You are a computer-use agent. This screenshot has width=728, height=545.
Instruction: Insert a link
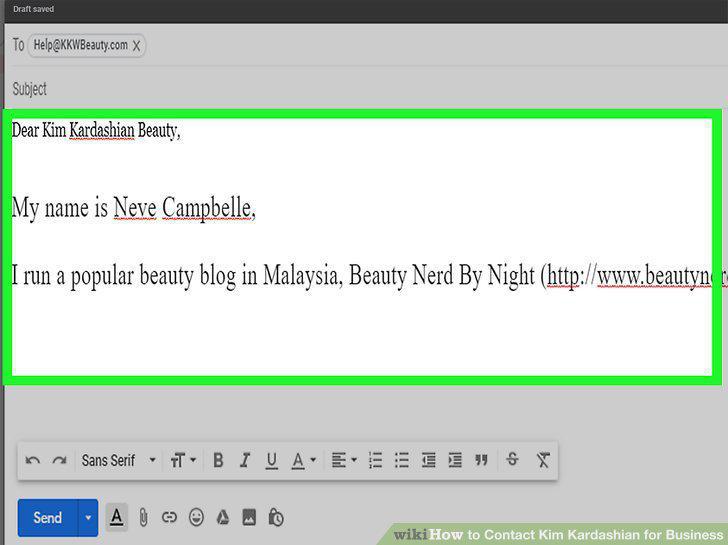pos(169,517)
